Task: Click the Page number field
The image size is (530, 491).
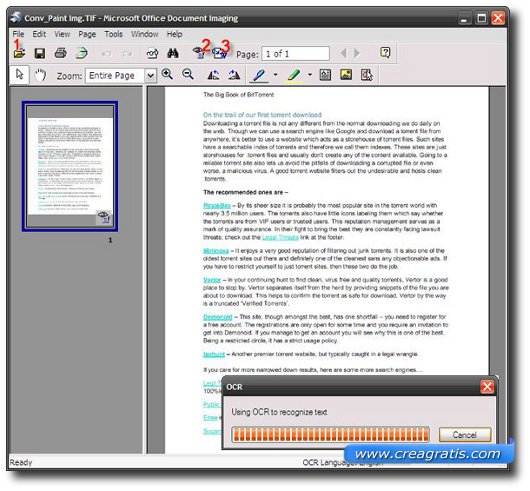Action: pyautogui.click(x=296, y=54)
